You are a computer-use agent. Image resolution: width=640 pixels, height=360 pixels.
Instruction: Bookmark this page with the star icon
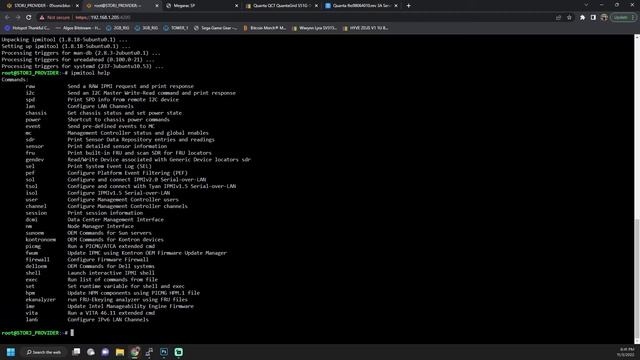pyautogui.click(x=569, y=18)
